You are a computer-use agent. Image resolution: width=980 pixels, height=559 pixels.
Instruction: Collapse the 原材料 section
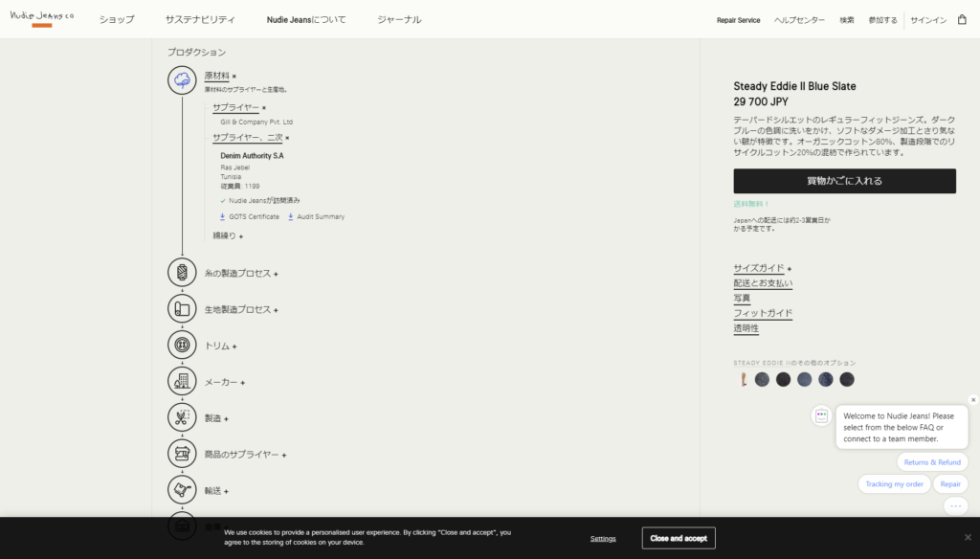(220, 77)
